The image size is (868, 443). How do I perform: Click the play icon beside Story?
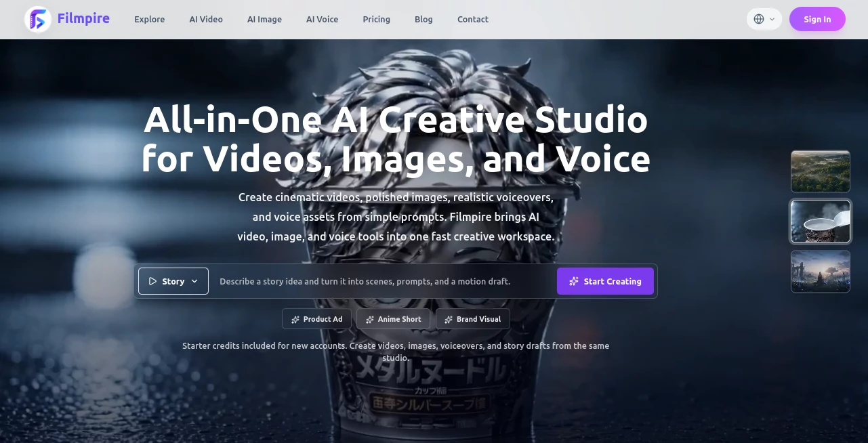(153, 281)
